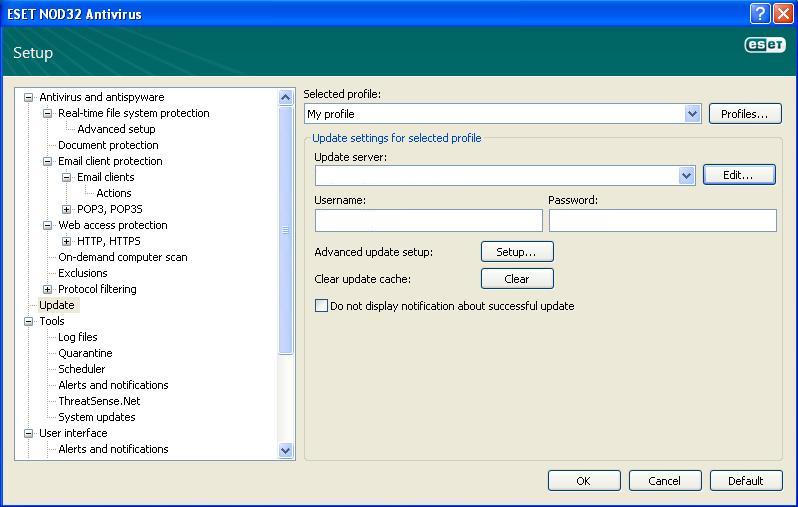
Task: Expand the POP3, POP3S node
Action: [x=66, y=209]
